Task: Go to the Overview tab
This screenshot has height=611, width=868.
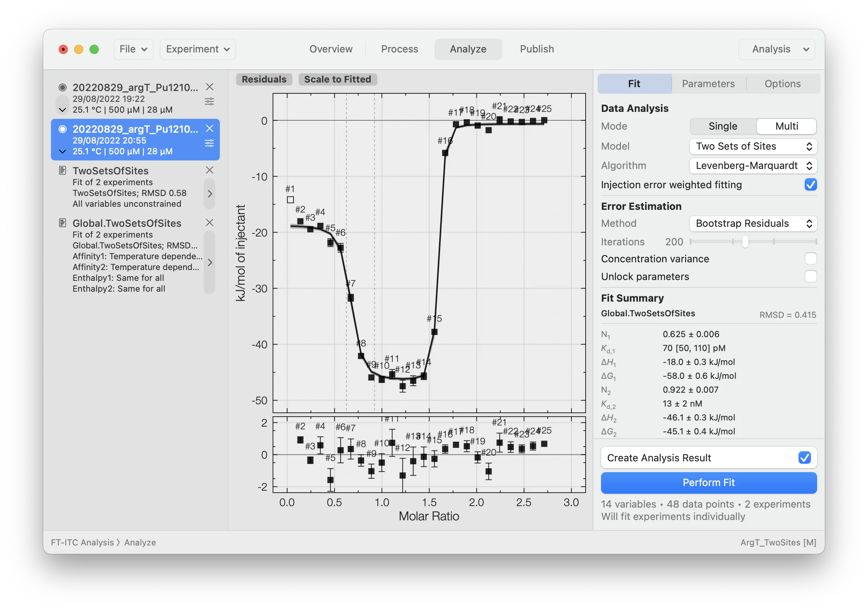Action: (331, 49)
